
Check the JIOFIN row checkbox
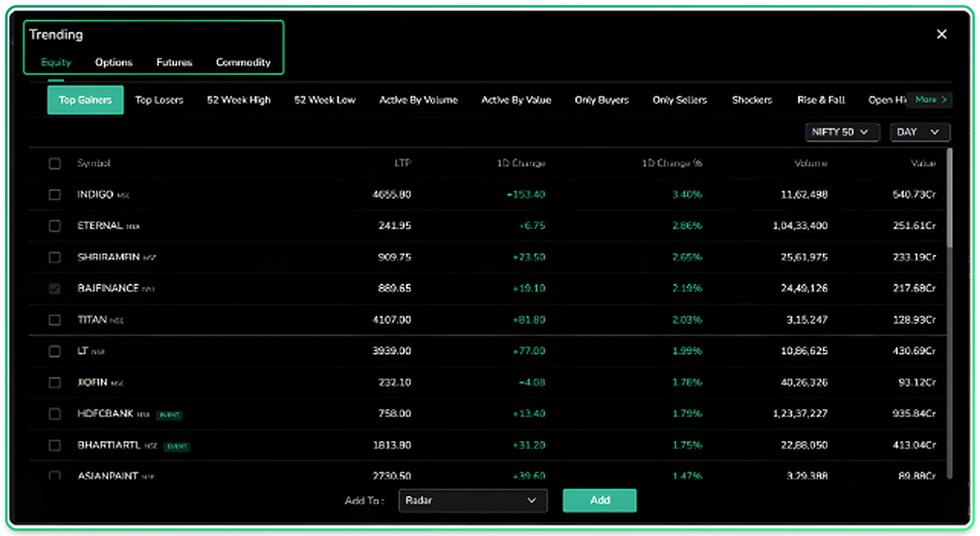tap(54, 382)
